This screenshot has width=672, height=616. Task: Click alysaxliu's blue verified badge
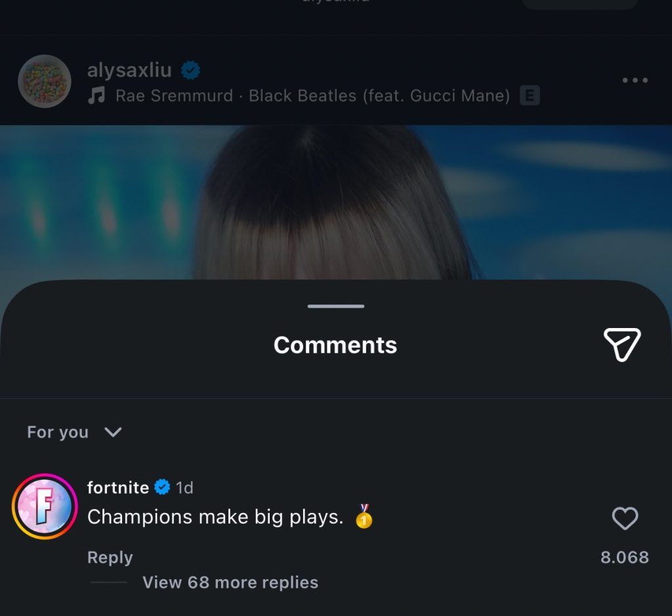click(x=191, y=70)
